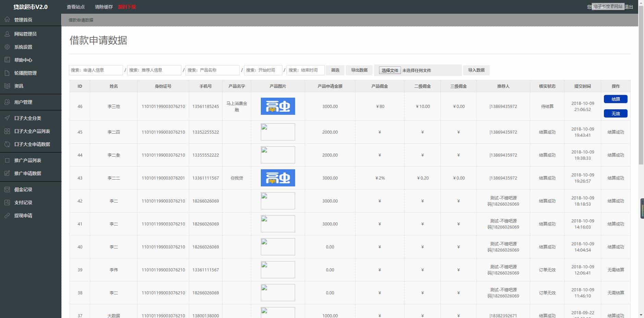This screenshot has height=318, width=644.
Task: Click the book icon beside 资讯
Action: (x=7, y=86)
